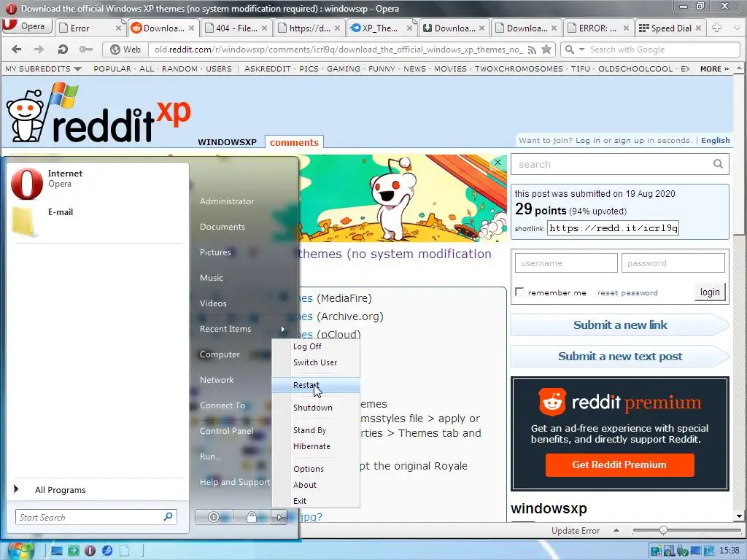747x560 pixels.
Task: Click the Web globe badge in address bar
Action: point(125,50)
